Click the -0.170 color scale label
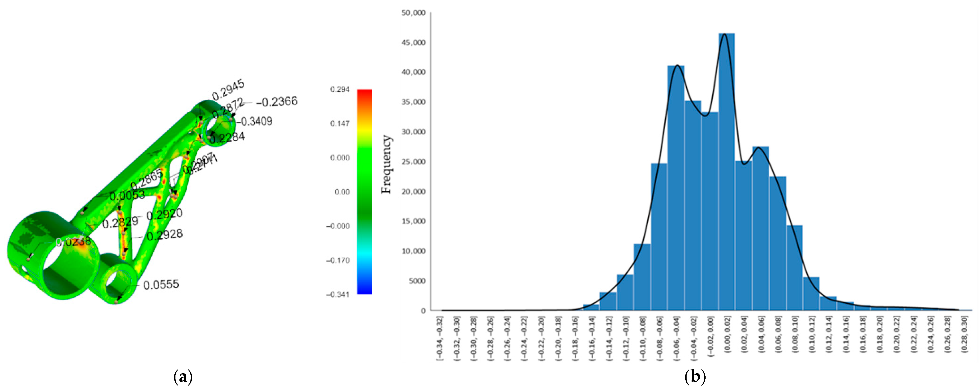The height and width of the screenshot is (391, 980). point(338,260)
